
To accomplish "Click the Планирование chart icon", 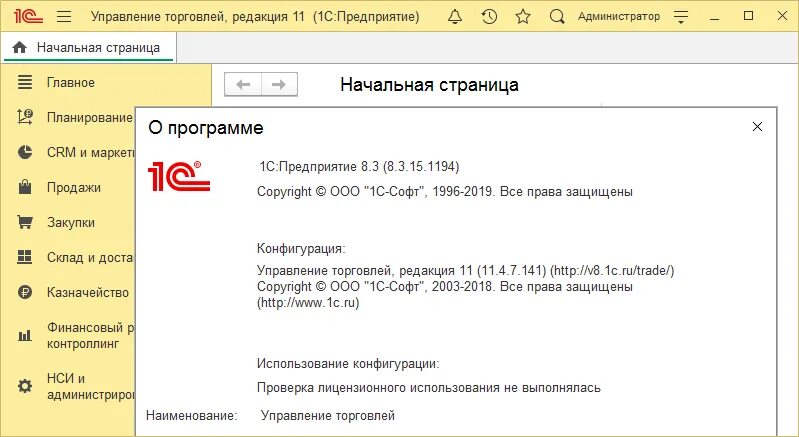I will [x=24, y=117].
